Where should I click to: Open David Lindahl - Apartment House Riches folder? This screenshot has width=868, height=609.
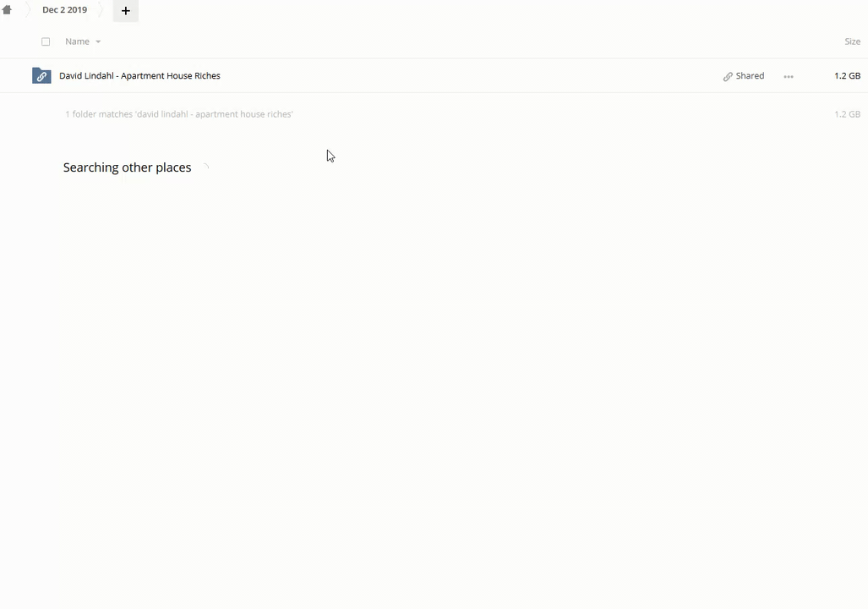pyautogui.click(x=139, y=76)
